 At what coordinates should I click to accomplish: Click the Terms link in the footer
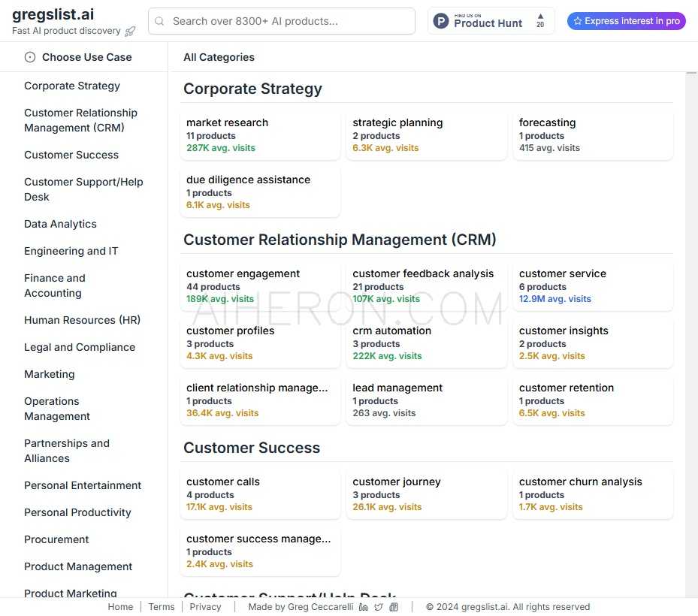(x=161, y=607)
